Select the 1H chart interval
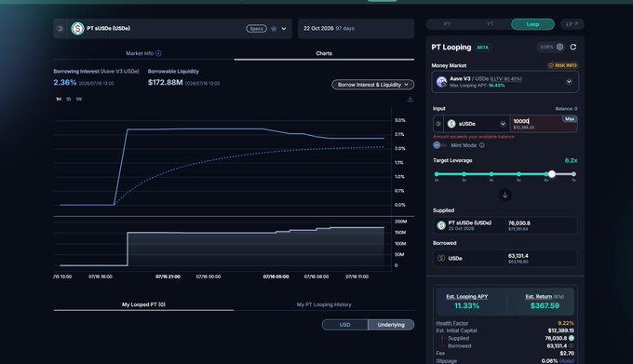The height and width of the screenshot is (364, 633). click(x=59, y=100)
